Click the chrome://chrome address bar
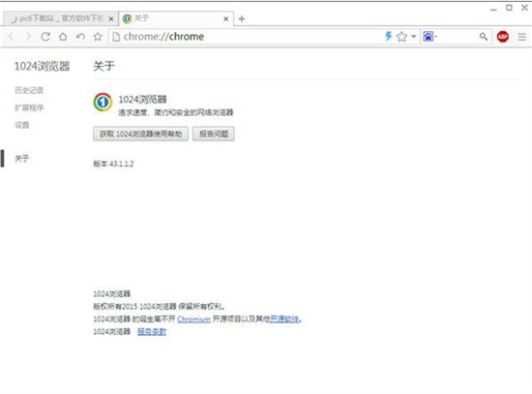The height and width of the screenshot is (394, 532). pos(246,37)
